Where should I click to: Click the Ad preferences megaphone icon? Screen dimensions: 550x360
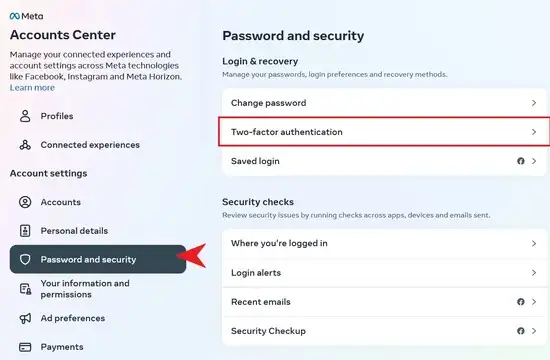tap(25, 318)
